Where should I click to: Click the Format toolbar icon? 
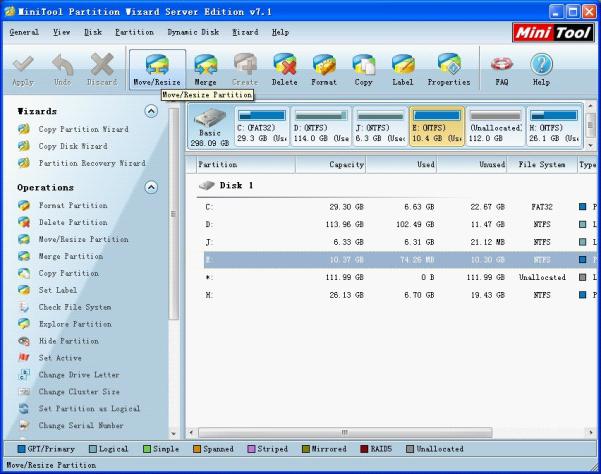pyautogui.click(x=324, y=70)
